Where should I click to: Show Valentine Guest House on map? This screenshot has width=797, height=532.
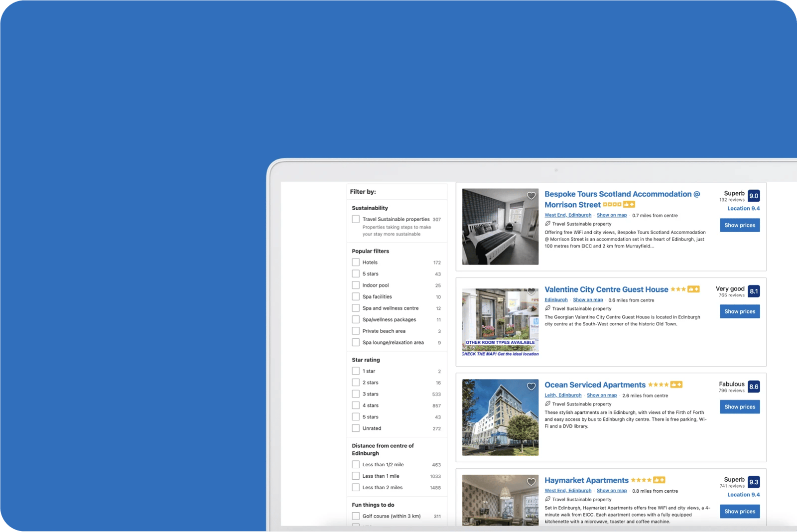[588, 300]
